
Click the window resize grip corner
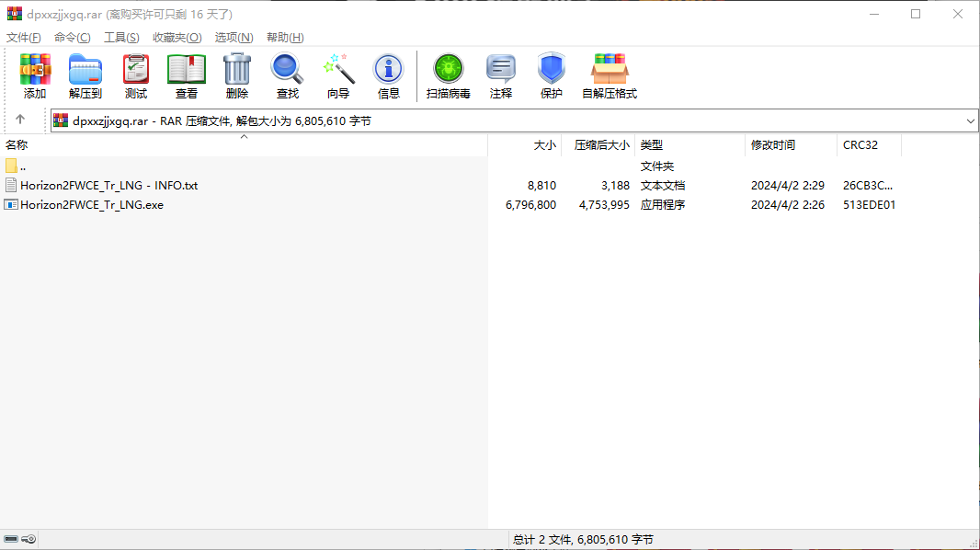click(974, 544)
